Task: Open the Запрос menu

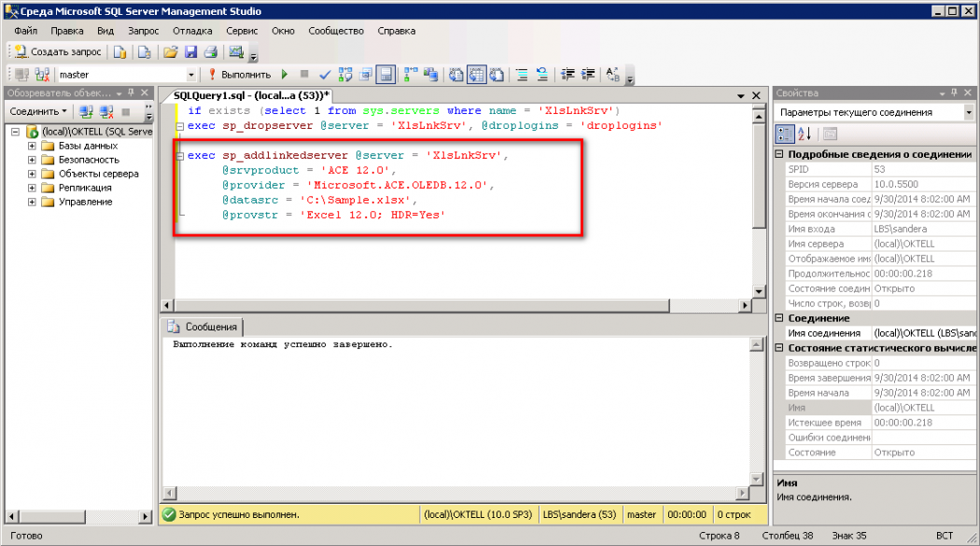Action: (x=143, y=31)
